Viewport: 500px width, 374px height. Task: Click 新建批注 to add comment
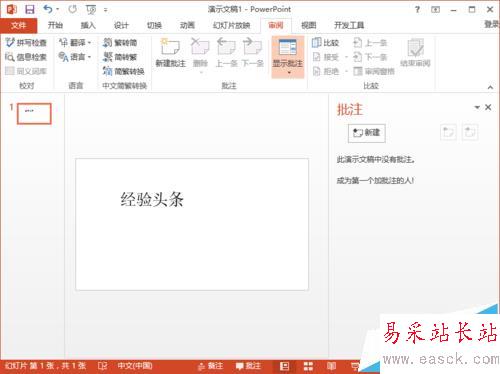pos(170,53)
